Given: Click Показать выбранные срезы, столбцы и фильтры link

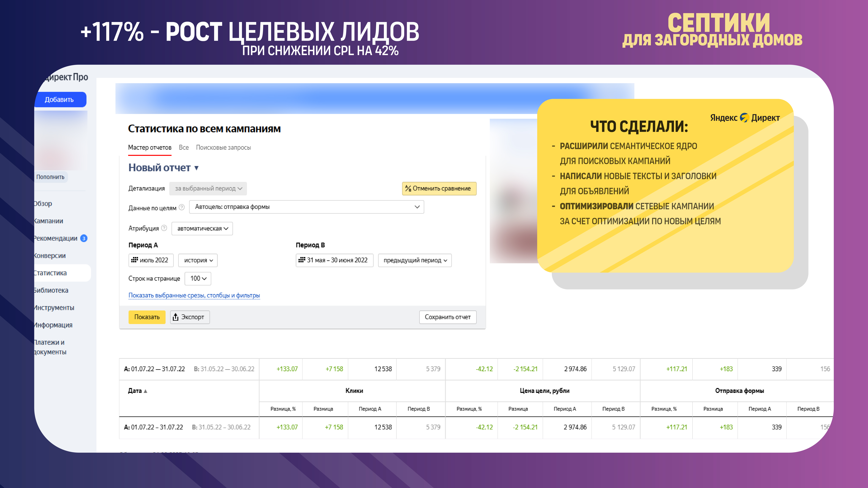Looking at the screenshot, I should (194, 295).
